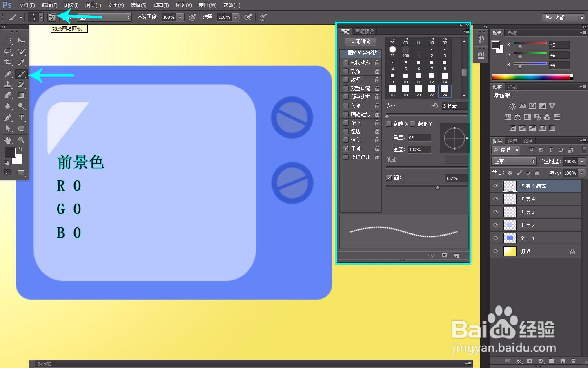This screenshot has height=368, width=588.
Task: Select the Move tool
Action: click(x=21, y=41)
